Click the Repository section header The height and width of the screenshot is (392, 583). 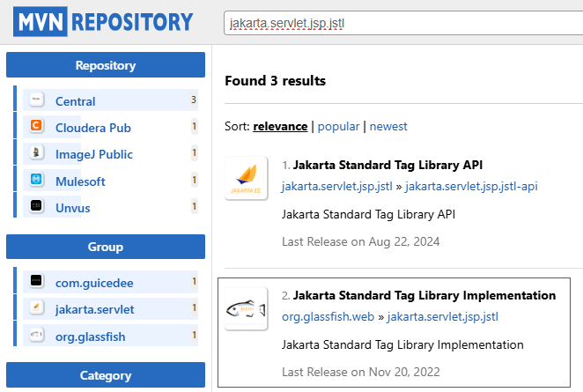[106, 64]
